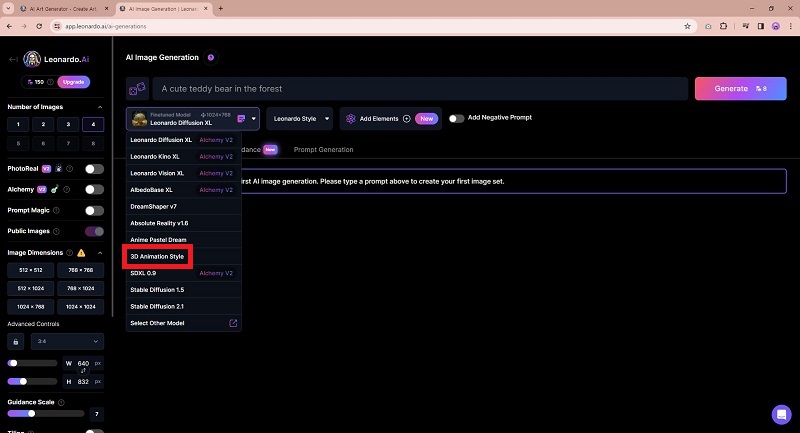Click the swap width and height icon
The width and height of the screenshot is (800, 433).
[x=83, y=371]
